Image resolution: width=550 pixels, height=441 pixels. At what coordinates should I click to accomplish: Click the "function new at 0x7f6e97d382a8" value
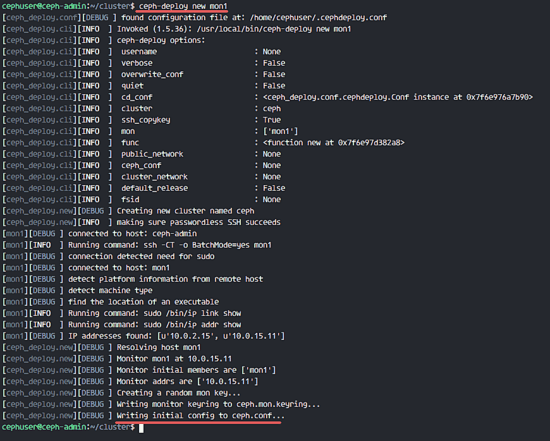click(x=334, y=142)
